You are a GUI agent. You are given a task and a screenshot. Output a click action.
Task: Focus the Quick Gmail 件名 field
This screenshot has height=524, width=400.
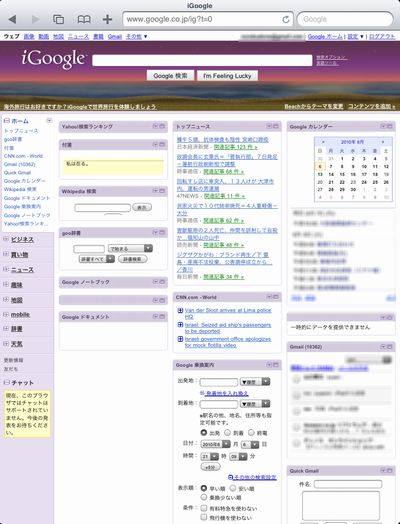(348, 484)
